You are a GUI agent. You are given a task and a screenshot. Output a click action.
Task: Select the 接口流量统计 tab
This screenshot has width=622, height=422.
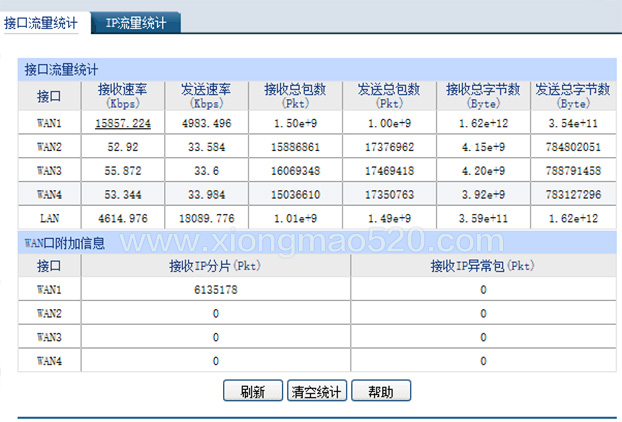click(x=40, y=23)
